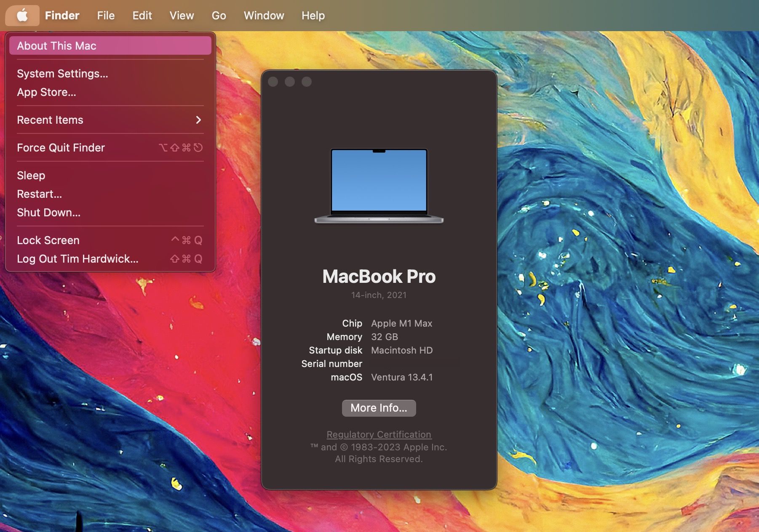Put the Mac to Sleep
The image size is (759, 532).
30,176
